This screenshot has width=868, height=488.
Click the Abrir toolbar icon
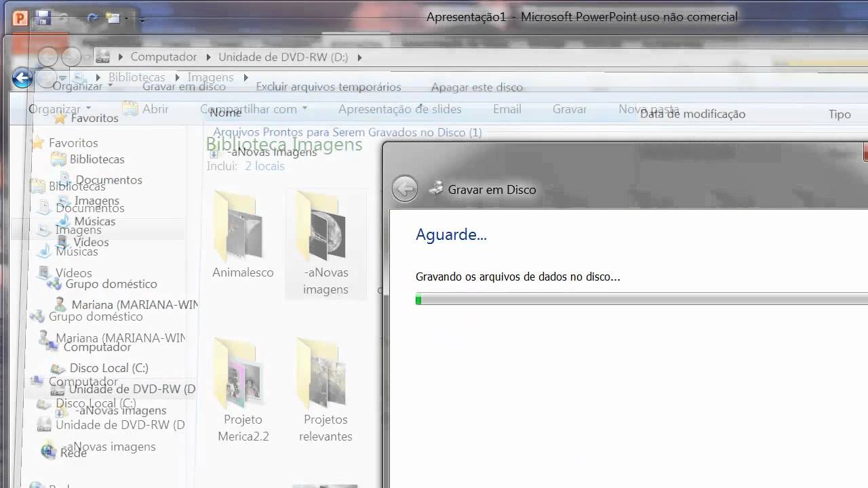130,108
